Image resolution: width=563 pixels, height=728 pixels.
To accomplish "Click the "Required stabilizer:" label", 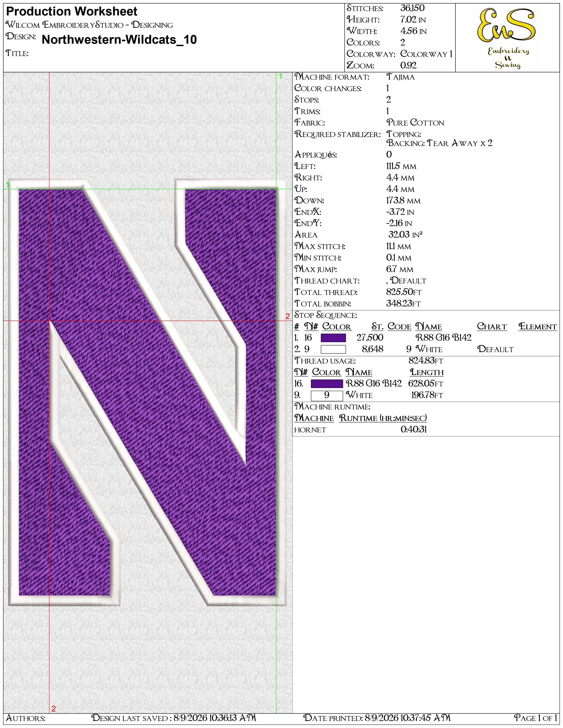I will coord(338,134).
